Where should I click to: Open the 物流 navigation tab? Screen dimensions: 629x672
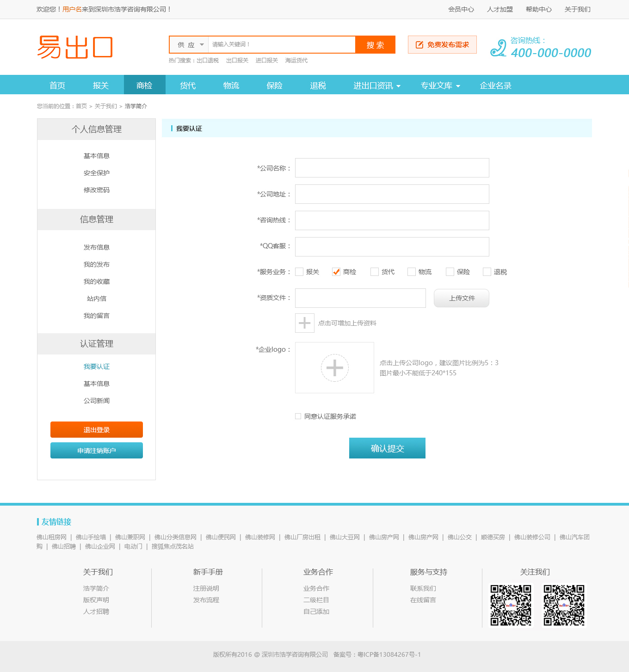point(231,86)
